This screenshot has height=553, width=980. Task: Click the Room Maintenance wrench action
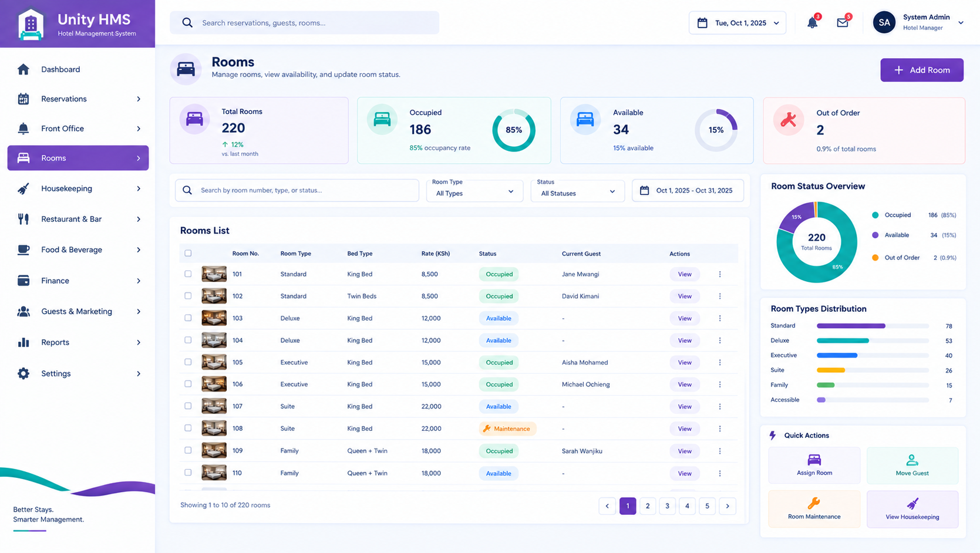pos(814,509)
